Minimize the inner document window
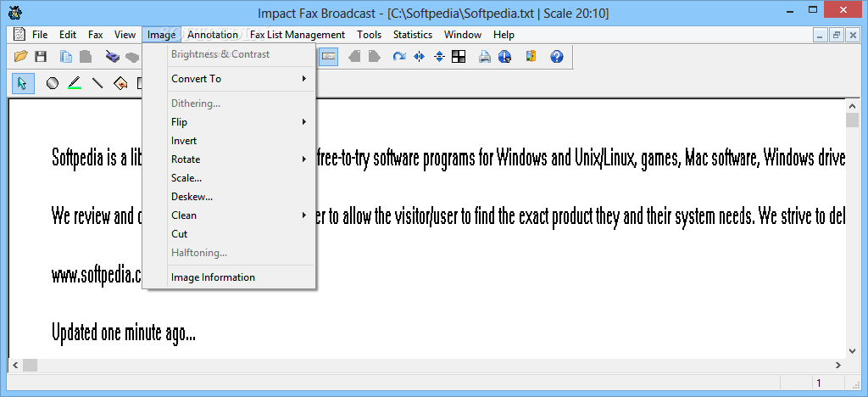The image size is (868, 397). tap(821, 35)
